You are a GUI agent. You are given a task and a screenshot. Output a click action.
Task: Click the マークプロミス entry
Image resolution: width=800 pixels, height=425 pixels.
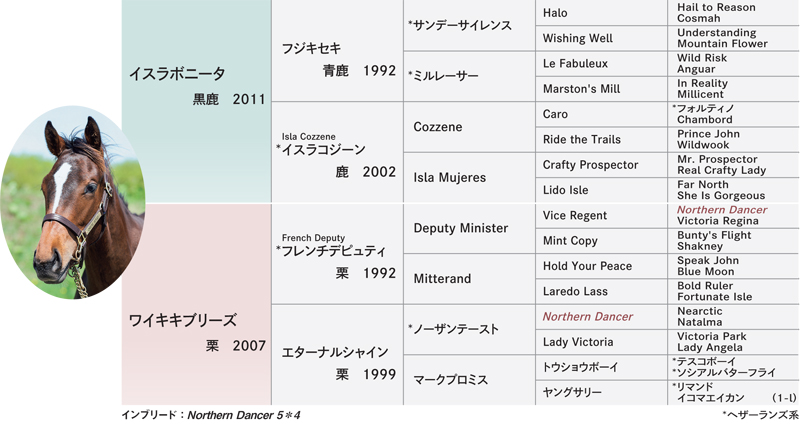click(x=469, y=380)
